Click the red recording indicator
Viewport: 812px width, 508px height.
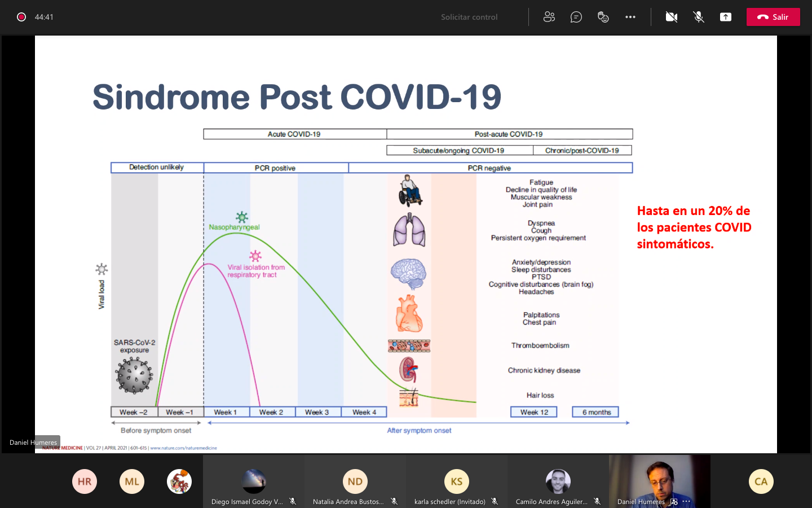coord(21,17)
